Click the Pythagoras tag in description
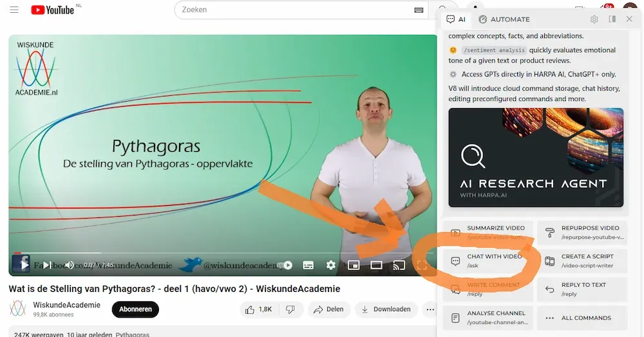The height and width of the screenshot is (337, 644). click(132, 334)
